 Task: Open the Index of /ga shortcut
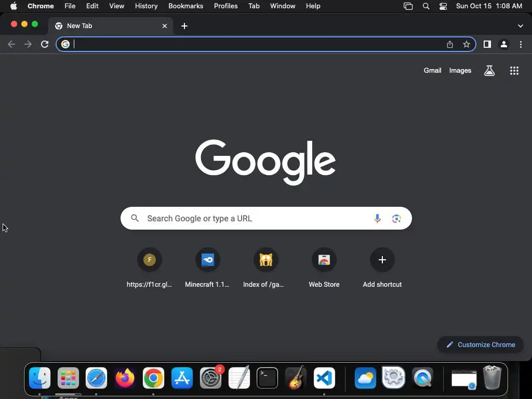click(x=265, y=268)
